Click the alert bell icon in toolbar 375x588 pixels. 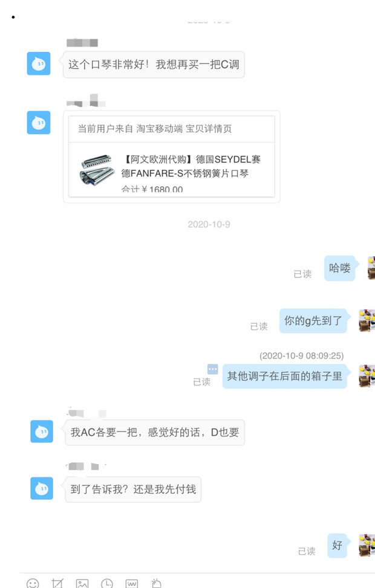click(x=157, y=584)
